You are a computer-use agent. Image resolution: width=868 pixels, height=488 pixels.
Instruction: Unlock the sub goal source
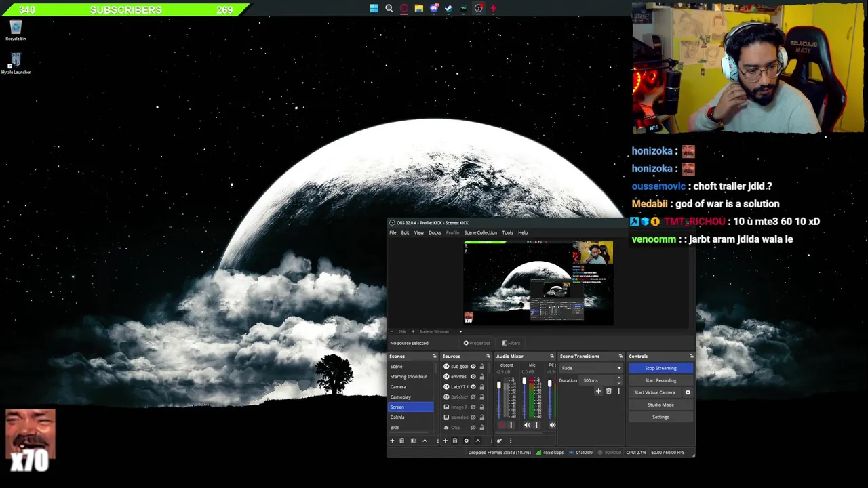click(482, 367)
